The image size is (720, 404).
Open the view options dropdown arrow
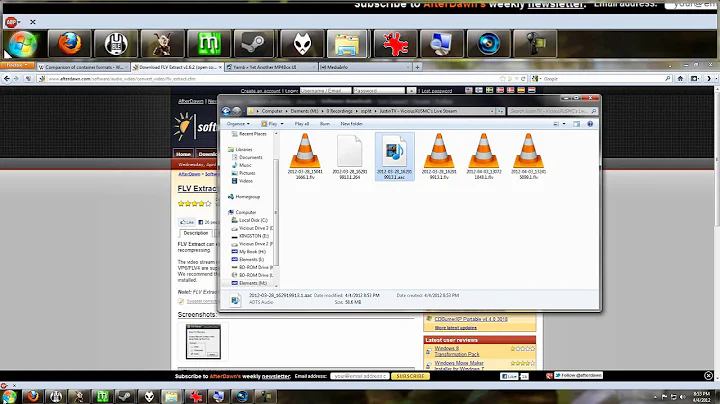(564, 124)
